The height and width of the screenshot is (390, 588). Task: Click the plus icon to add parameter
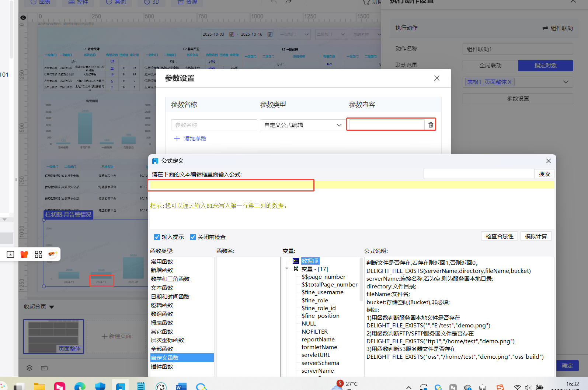click(177, 139)
